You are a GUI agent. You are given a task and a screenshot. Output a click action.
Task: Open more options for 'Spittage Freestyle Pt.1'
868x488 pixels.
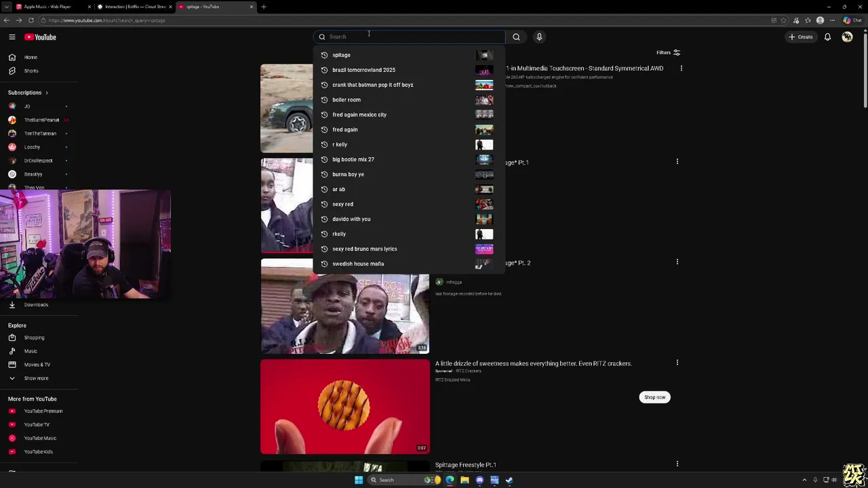click(677, 464)
